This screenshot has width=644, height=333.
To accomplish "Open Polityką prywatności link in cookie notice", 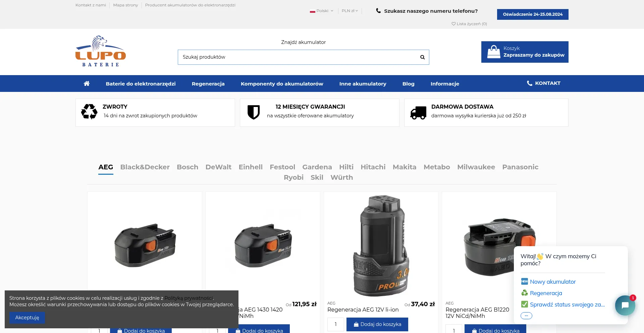I will click(189, 298).
